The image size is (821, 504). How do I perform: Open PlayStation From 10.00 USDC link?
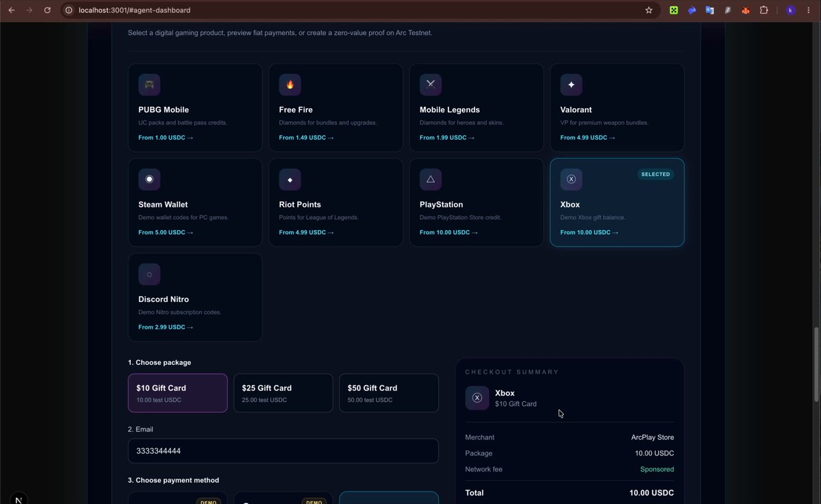(449, 232)
